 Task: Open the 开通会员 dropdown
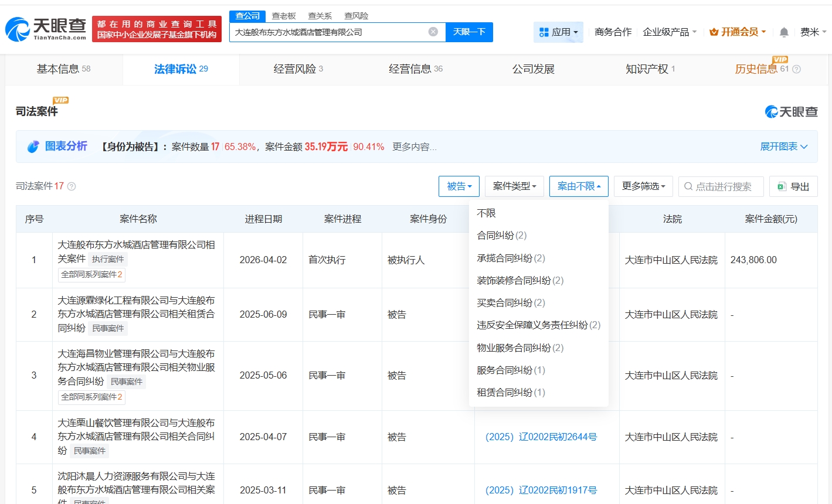coord(738,32)
